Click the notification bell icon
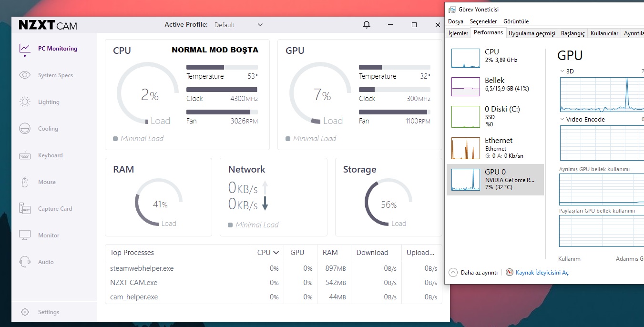 367,25
